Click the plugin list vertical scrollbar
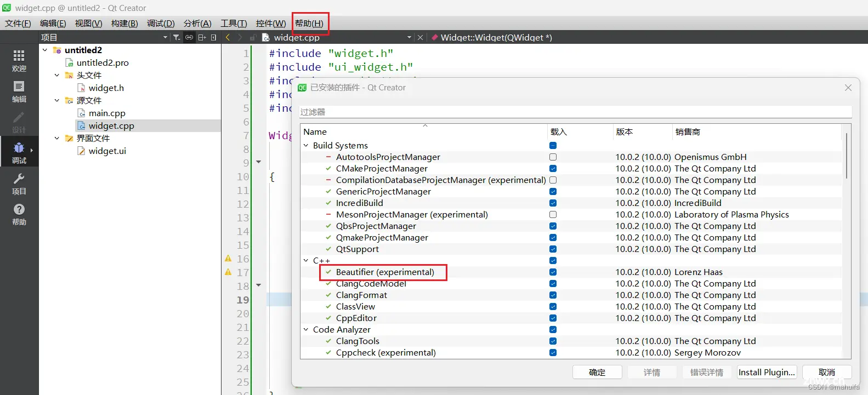 [847, 156]
